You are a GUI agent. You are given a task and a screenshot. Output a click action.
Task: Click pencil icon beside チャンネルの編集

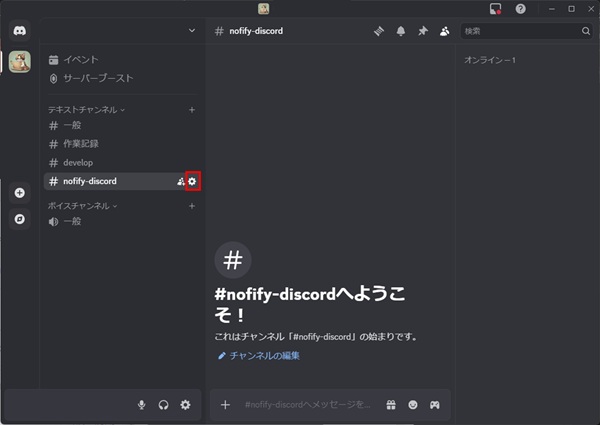tap(222, 356)
